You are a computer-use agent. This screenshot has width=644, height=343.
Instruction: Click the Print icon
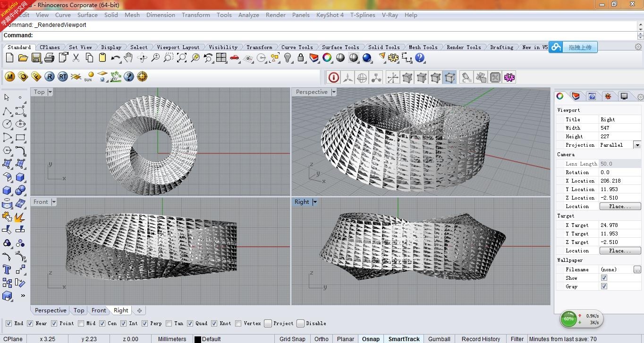click(x=49, y=58)
